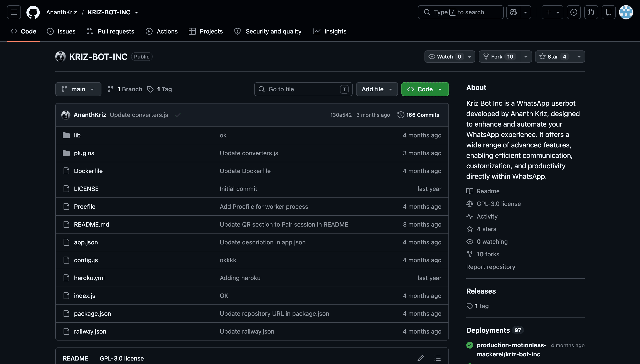The image size is (640, 364).
Task: Open the 1 Branch link
Action: point(125,89)
